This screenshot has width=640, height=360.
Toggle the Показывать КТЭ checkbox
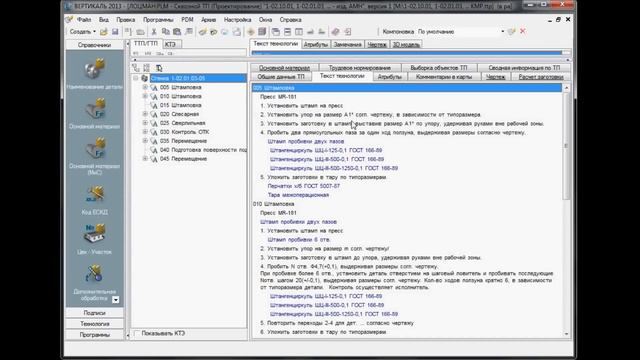tap(137, 333)
